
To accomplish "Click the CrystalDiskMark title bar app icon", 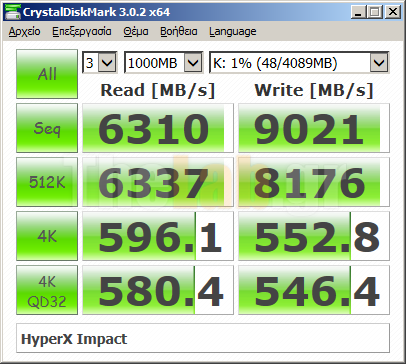I will (x=12, y=12).
